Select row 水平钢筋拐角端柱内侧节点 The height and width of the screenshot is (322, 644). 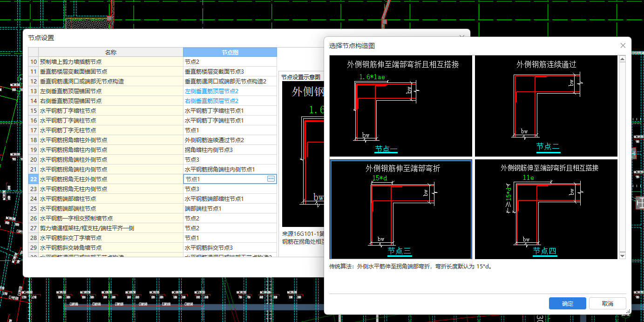click(x=111, y=169)
